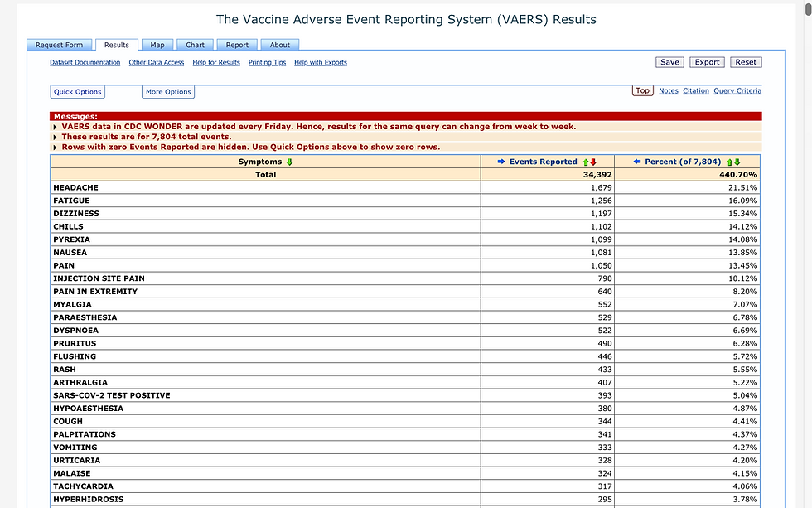Select the HYPOAESTHESIA symptom row label
This screenshot has height=508, width=812.
(x=89, y=408)
